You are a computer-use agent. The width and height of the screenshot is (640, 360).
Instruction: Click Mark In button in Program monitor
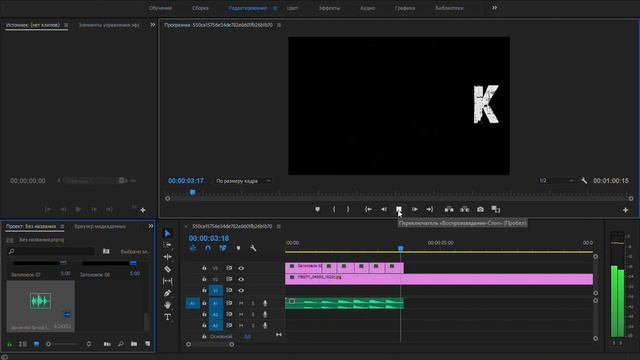tap(334, 209)
